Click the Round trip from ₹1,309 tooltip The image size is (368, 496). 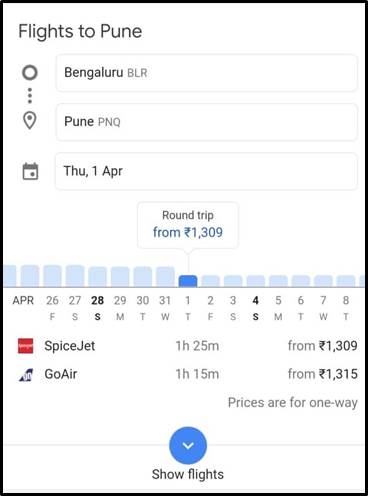pyautogui.click(x=188, y=225)
